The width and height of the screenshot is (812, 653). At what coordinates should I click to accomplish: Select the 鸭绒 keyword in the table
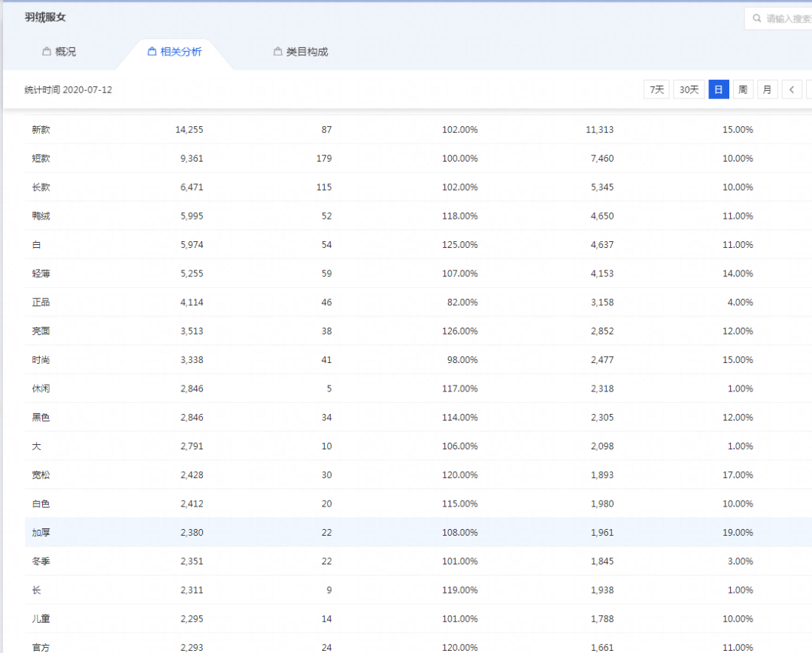(41, 216)
